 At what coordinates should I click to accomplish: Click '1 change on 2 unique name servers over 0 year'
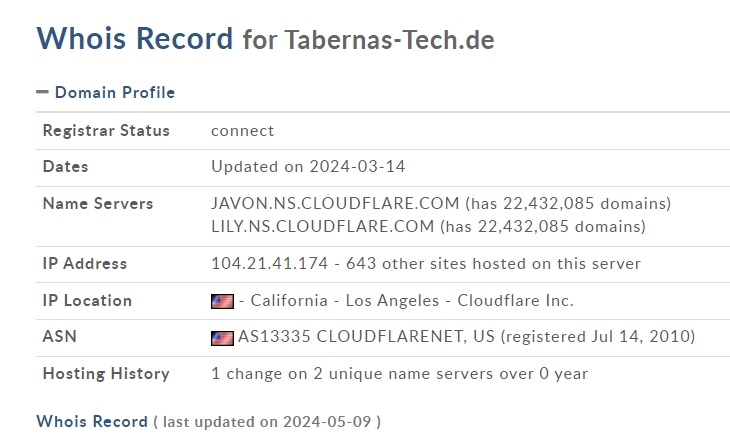click(399, 373)
